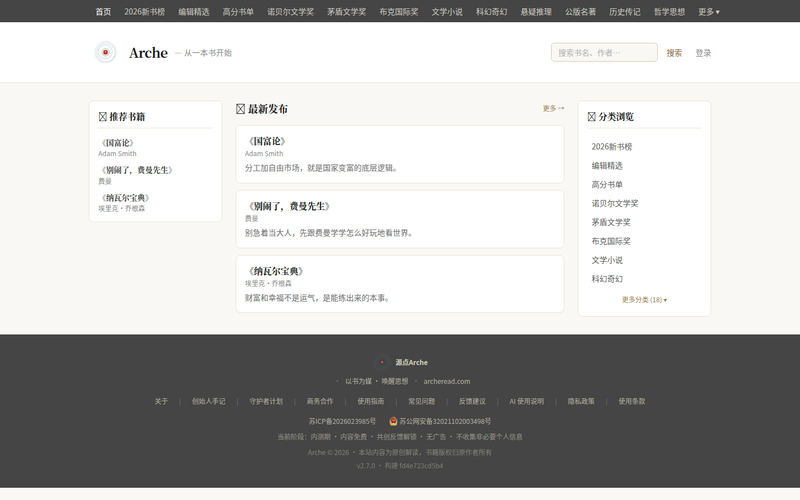Go to 文学小说 in the top navigation bar
This screenshot has height=500, width=800.
447,11
